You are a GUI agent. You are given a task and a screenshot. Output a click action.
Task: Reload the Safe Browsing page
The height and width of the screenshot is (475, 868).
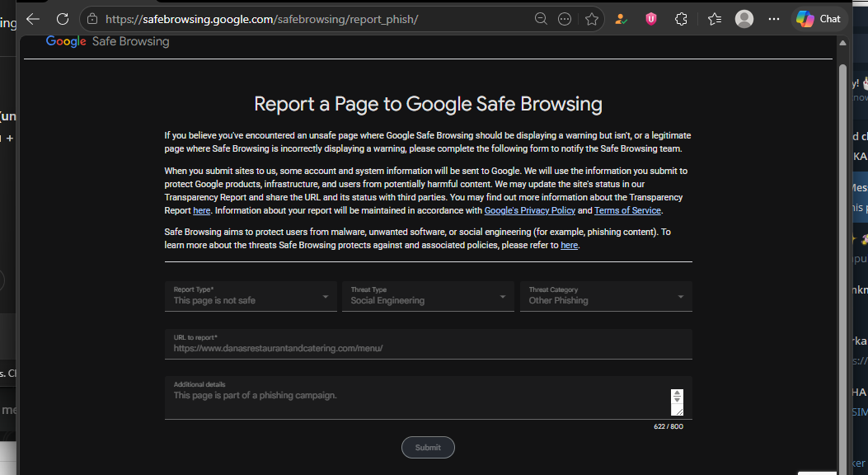point(63,19)
